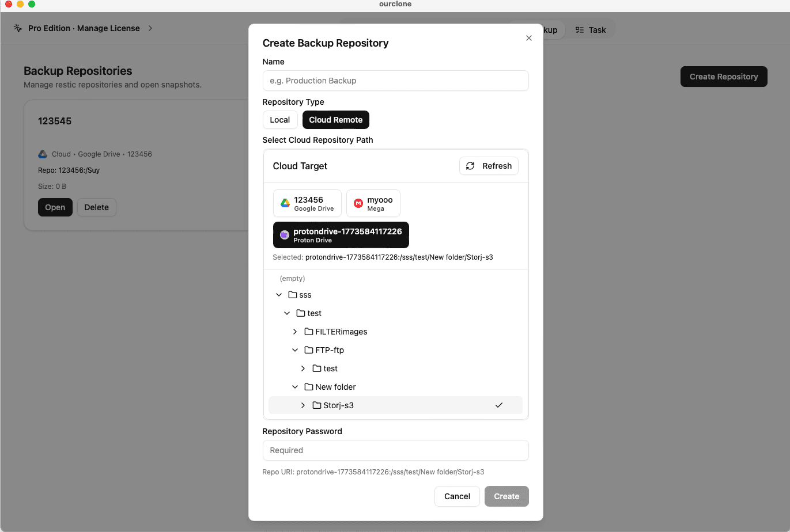Click the Repository Password field
The image size is (790, 532).
click(x=395, y=450)
